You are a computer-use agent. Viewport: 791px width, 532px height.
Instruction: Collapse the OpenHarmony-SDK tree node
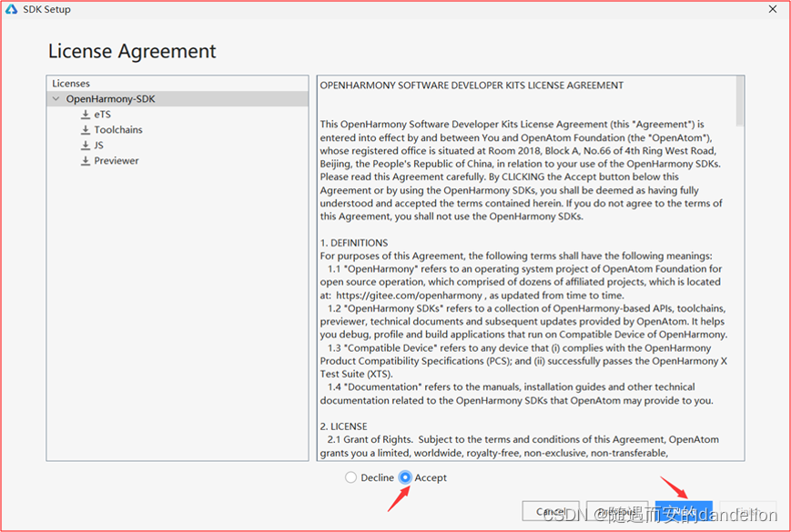(56, 98)
